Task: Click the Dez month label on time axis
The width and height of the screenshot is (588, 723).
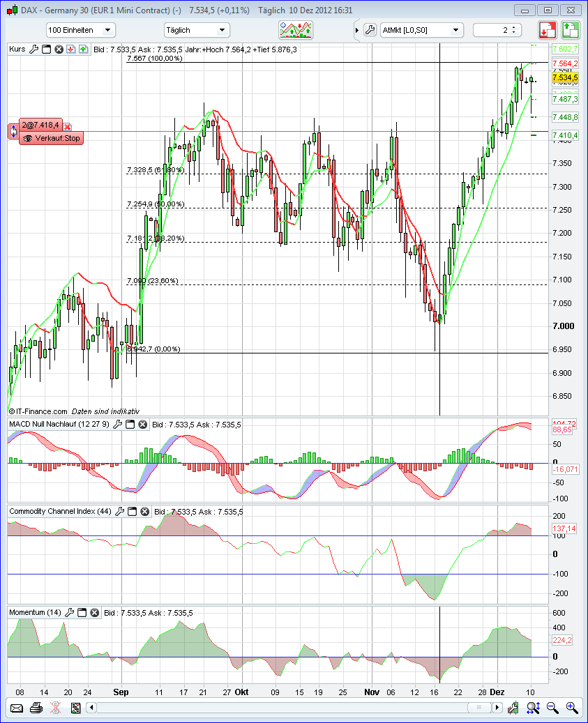Action: point(497,692)
